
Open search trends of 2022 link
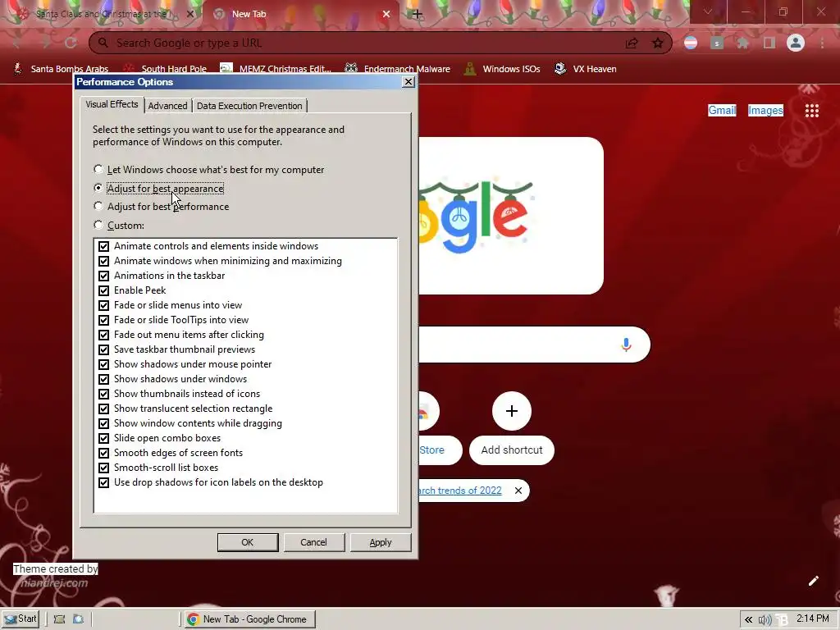[x=460, y=491]
